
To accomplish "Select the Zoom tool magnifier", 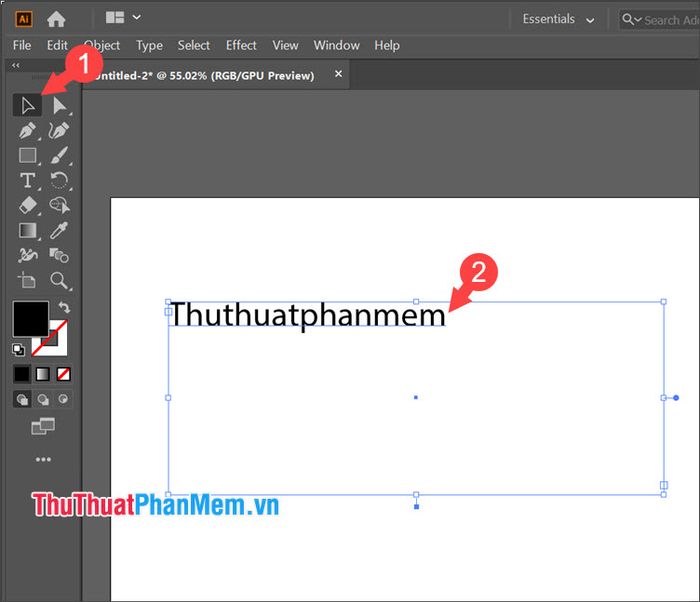I will coord(59,280).
